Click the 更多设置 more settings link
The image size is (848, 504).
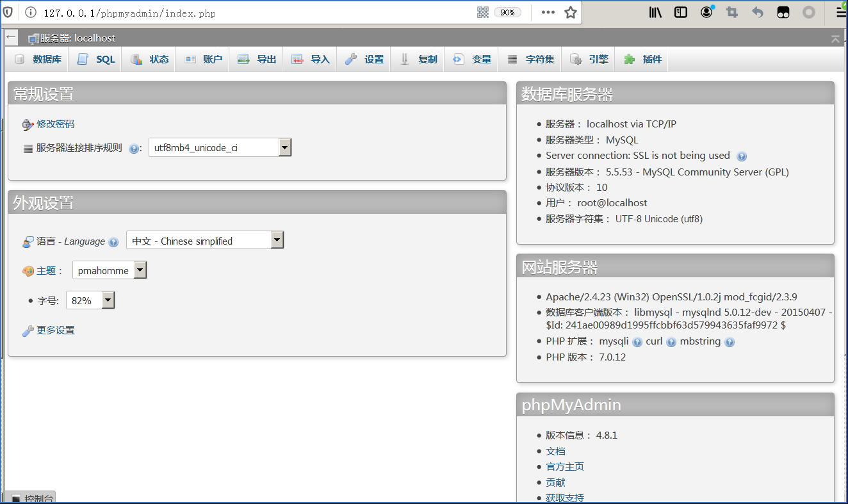pos(56,330)
